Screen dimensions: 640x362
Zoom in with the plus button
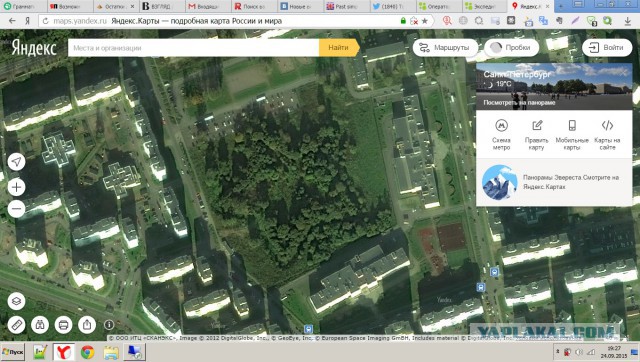coord(16,187)
